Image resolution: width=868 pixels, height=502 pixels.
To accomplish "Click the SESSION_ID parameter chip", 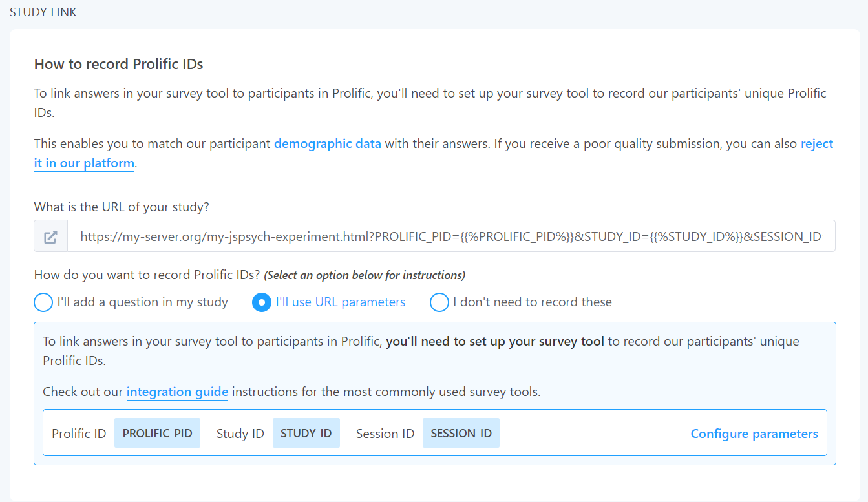I will click(x=461, y=434).
